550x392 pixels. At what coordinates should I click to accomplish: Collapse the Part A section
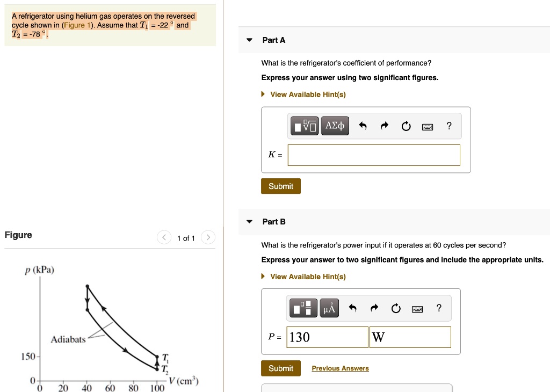point(249,40)
